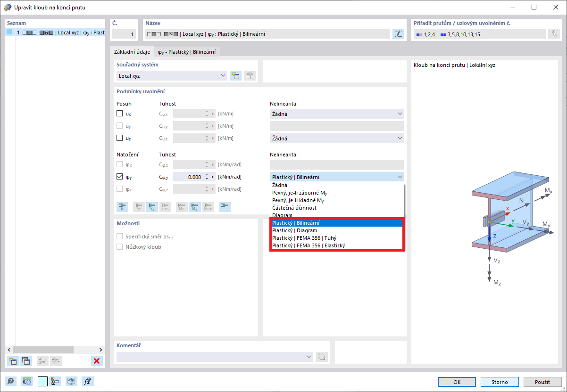The width and height of the screenshot is (567, 392).
Task: Uncheck the φy rotation release checkbox
Action: click(120, 177)
